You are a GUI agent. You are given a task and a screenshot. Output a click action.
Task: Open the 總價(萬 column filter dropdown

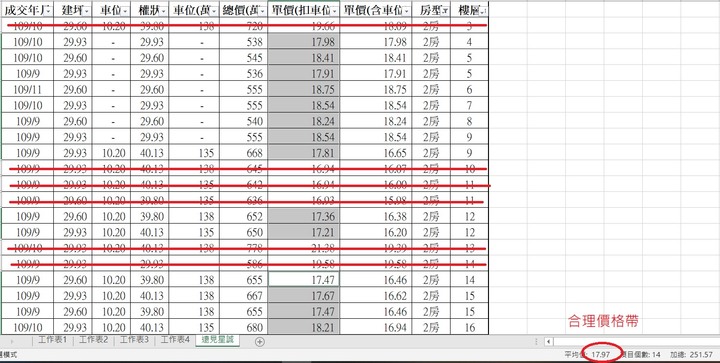263,11
